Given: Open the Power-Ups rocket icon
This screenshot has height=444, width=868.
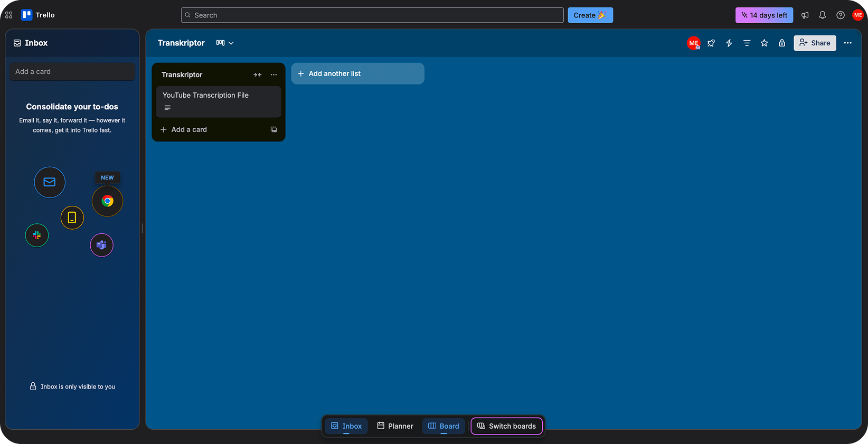Looking at the screenshot, I should (711, 43).
